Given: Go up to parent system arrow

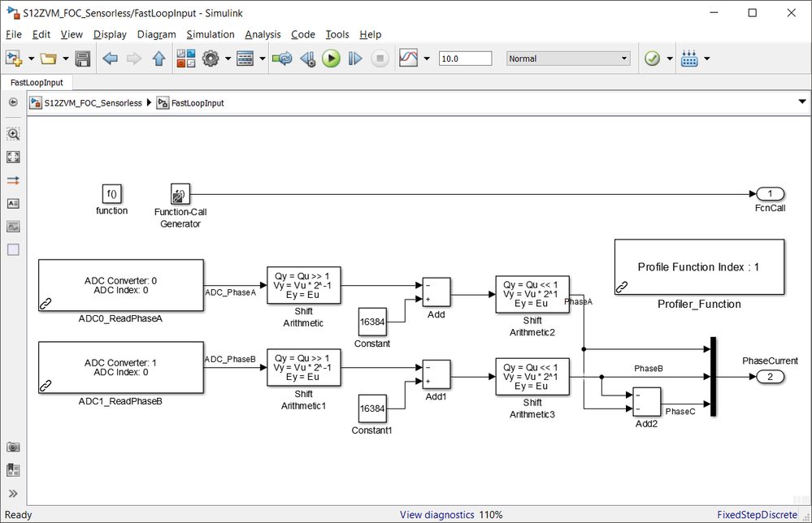Looking at the screenshot, I should click(159, 58).
